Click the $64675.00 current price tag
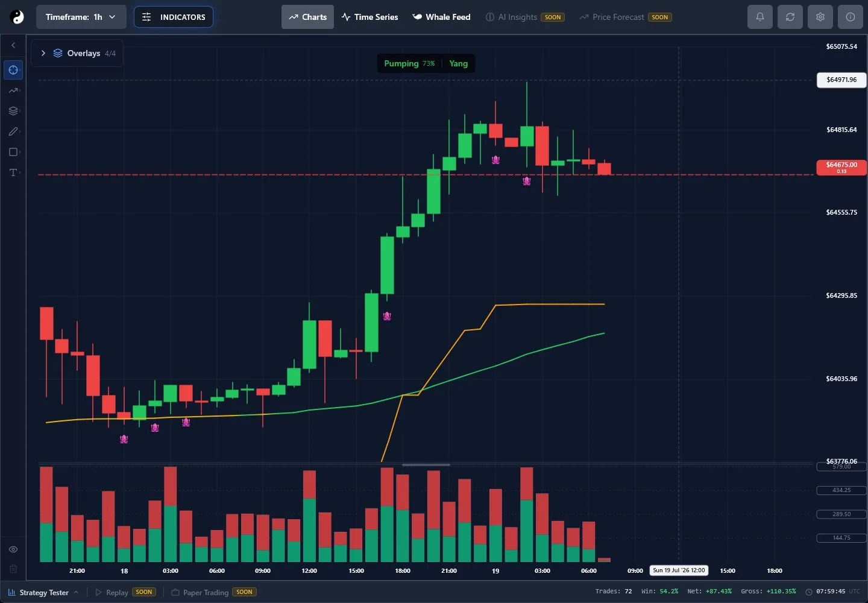 841,167
